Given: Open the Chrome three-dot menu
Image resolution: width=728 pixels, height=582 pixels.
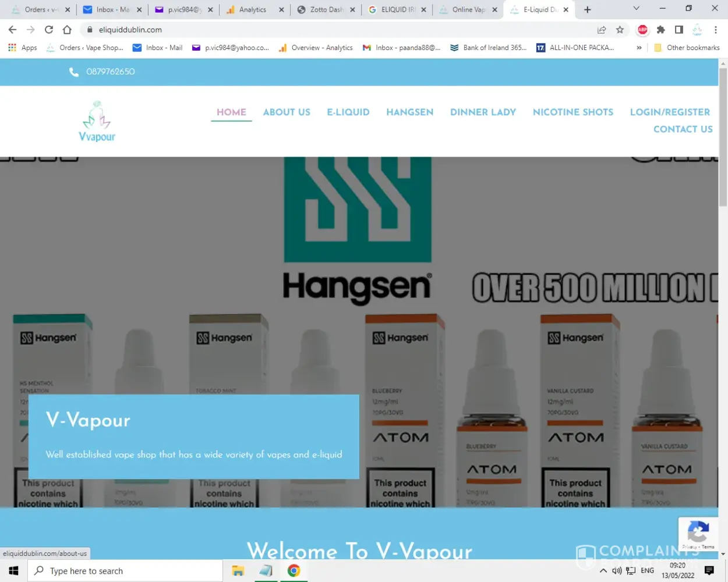Looking at the screenshot, I should 716,30.
